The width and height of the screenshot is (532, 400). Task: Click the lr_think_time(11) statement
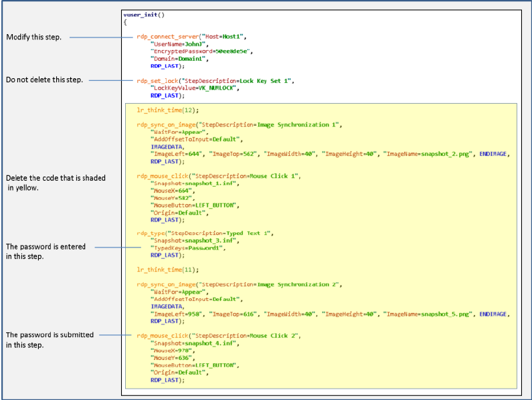click(168, 270)
